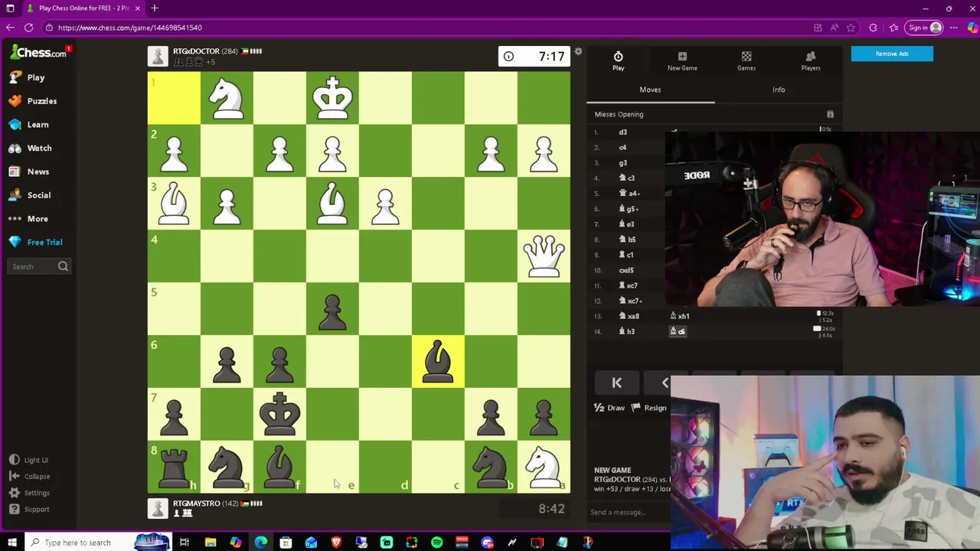Click the Remove Ads button
This screenshot has width=980, height=551.
pos(892,54)
